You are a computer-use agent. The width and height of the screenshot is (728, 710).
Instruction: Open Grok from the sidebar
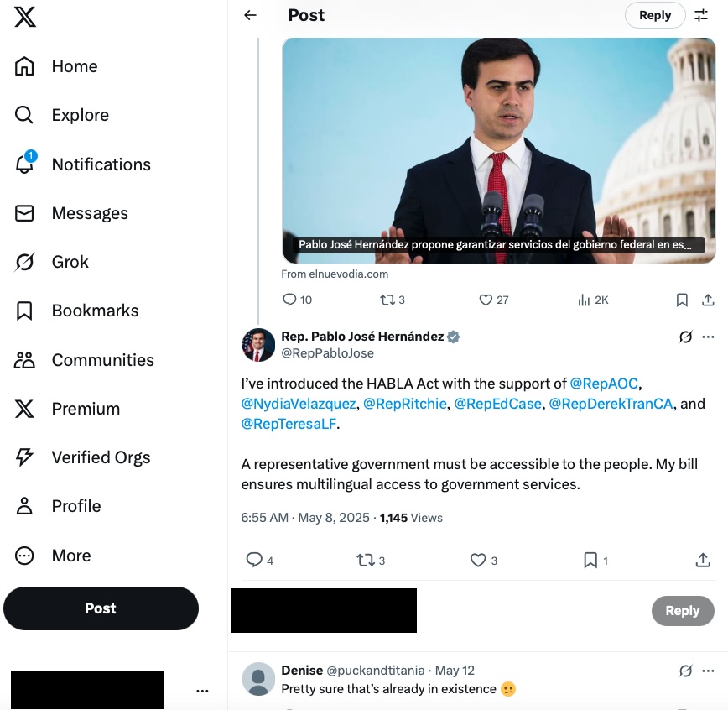pos(51,262)
